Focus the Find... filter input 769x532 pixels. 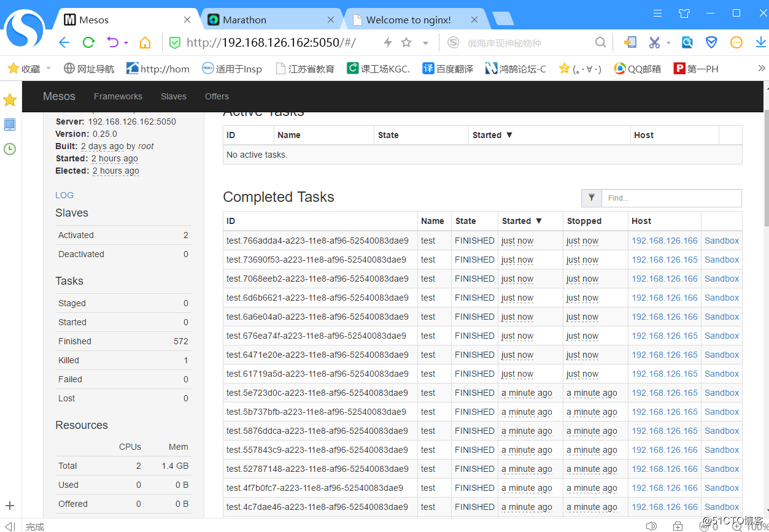[671, 198]
